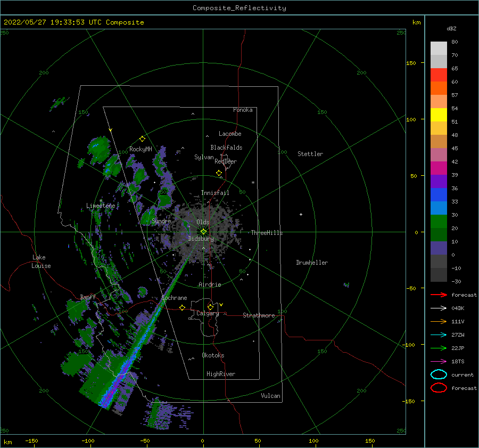
Task: Click the white plus marker near Drumheller
Action: pos(301,214)
